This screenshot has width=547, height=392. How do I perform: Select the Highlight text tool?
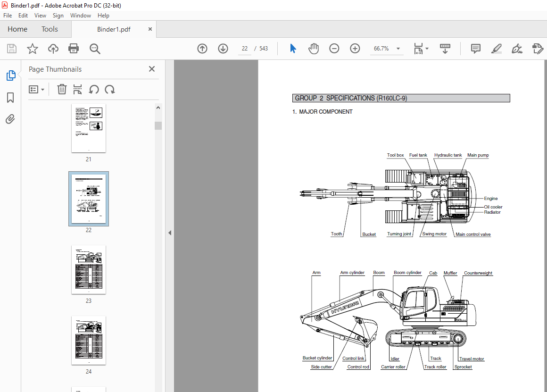coord(497,49)
